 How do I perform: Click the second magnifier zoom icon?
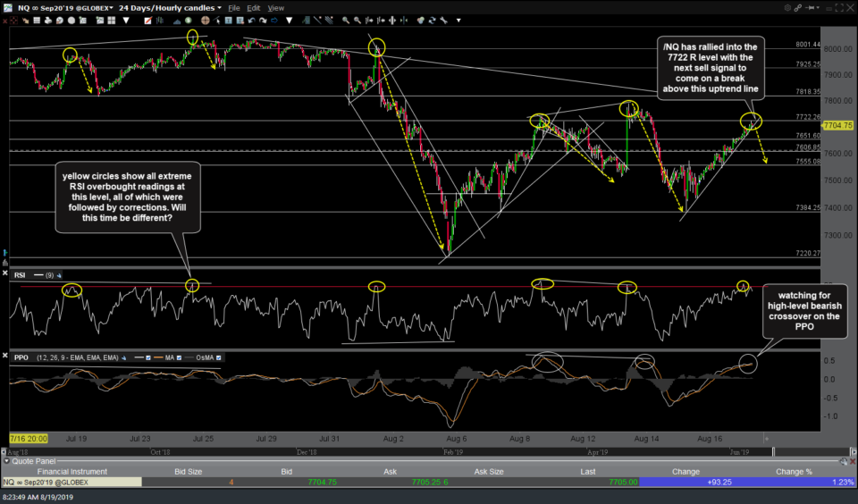tap(357, 21)
